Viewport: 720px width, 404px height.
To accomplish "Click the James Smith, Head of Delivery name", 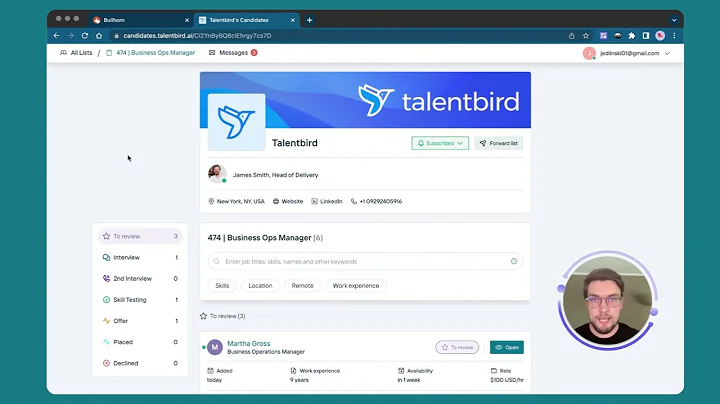I will tap(276, 175).
